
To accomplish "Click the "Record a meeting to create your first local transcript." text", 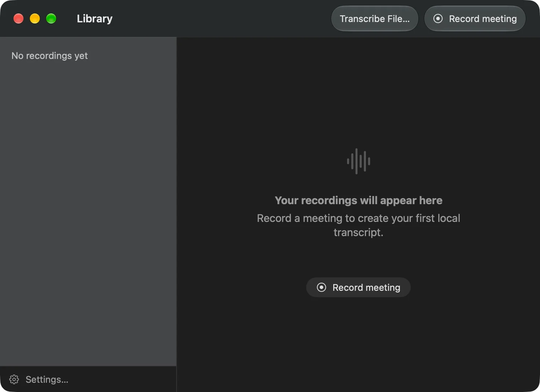I will (358, 225).
